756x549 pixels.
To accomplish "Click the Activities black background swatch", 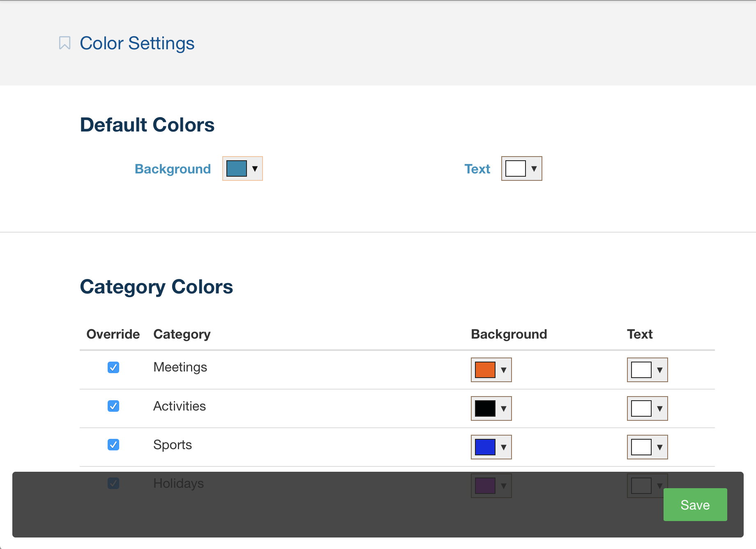I will pyautogui.click(x=485, y=408).
